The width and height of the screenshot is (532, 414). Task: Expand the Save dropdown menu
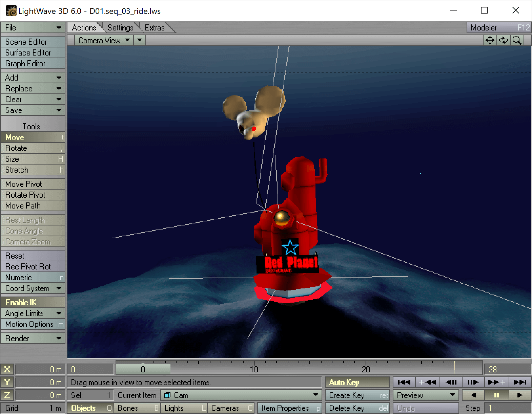(x=33, y=110)
